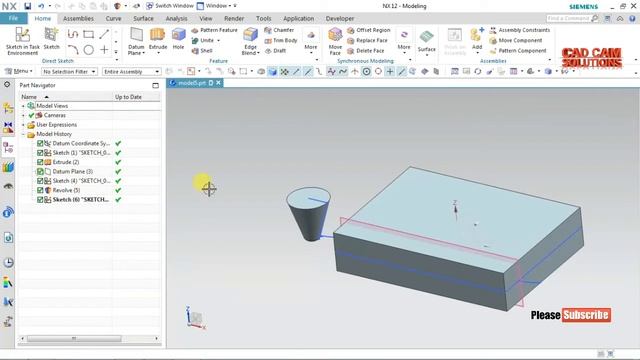Toggle checkbox for Sketch (4) feature

(x=40, y=181)
